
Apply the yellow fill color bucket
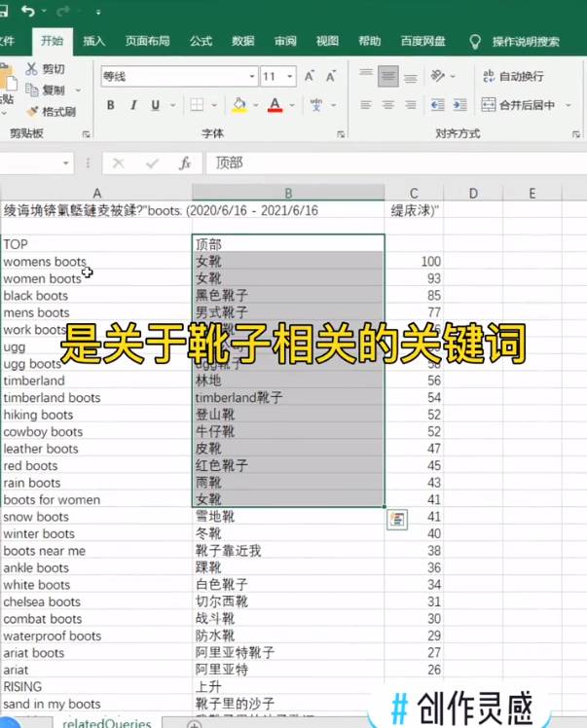239,105
